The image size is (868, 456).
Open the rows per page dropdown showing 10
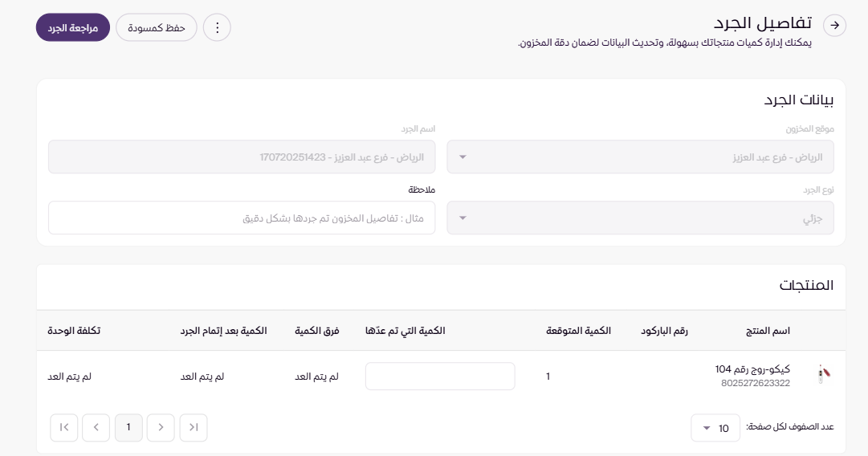tap(715, 428)
